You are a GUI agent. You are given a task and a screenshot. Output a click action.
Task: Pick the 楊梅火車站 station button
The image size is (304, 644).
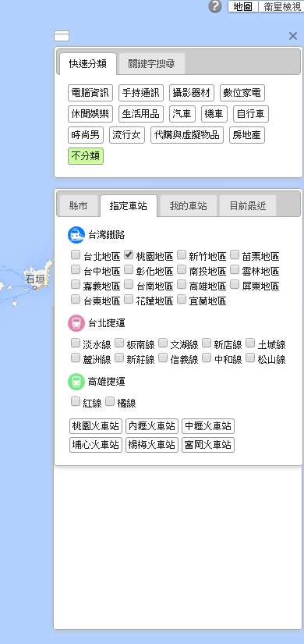(x=152, y=445)
